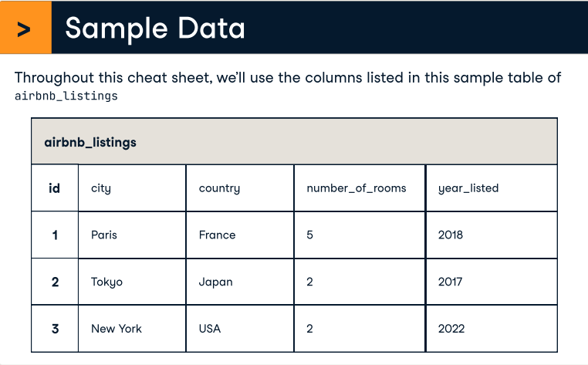This screenshot has height=365, width=588.
Task: Select the USA cell
Action: [210, 329]
